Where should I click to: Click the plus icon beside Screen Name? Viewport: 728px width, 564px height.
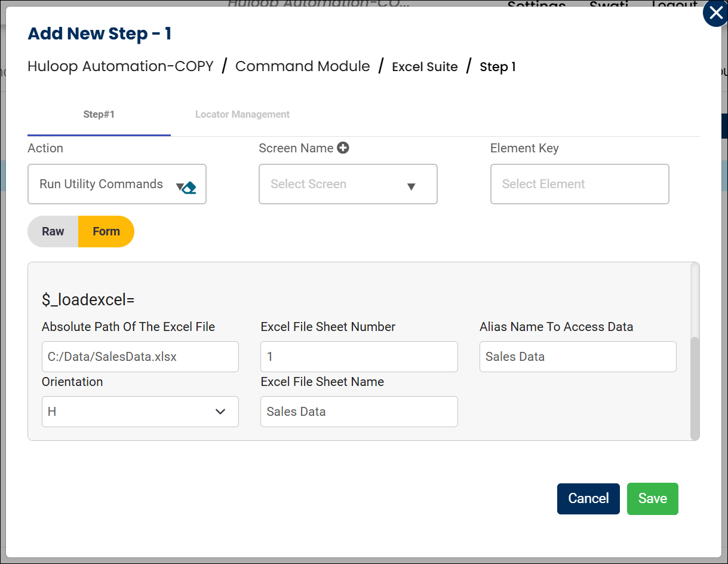coord(343,148)
